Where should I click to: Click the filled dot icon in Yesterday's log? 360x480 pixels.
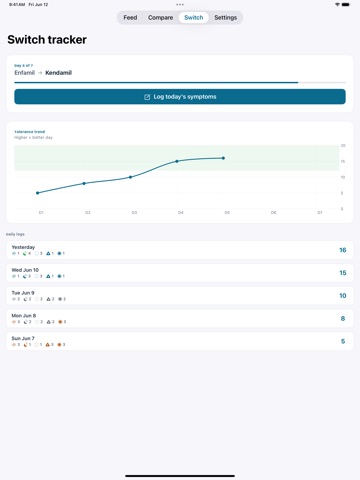[59, 254]
